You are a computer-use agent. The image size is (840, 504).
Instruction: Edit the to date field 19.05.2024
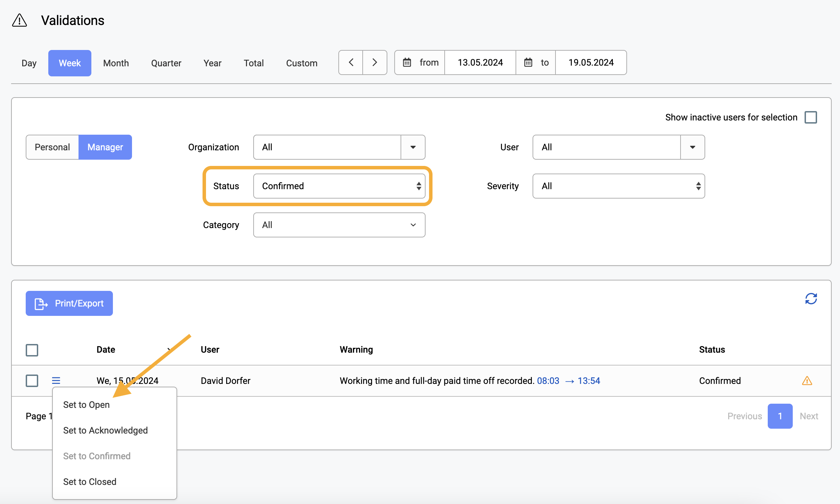pos(591,62)
